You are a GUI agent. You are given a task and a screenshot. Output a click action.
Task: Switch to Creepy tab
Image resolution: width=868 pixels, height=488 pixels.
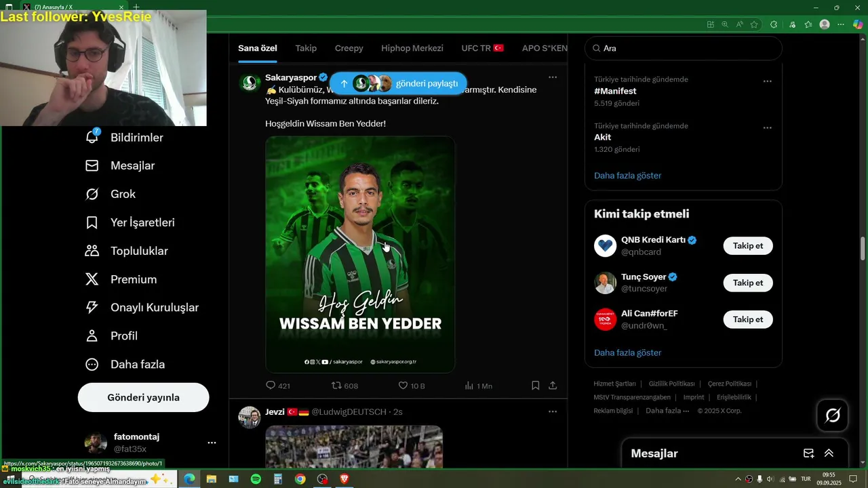[x=349, y=48]
